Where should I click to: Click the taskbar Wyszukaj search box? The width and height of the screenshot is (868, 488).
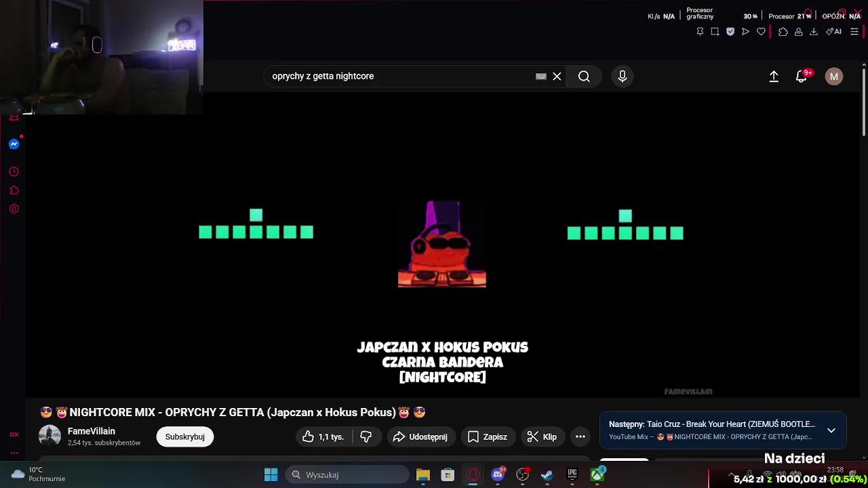(347, 475)
